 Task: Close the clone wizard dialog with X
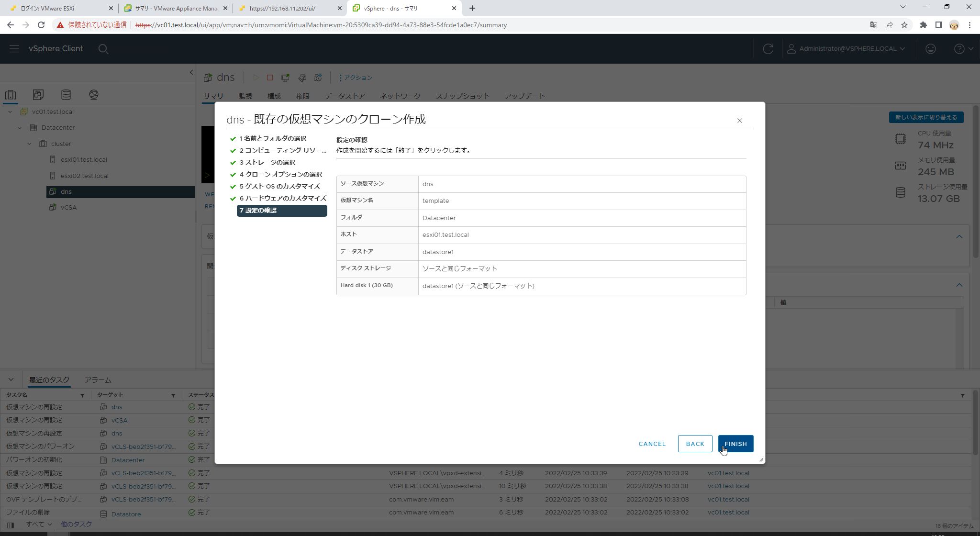pos(739,121)
